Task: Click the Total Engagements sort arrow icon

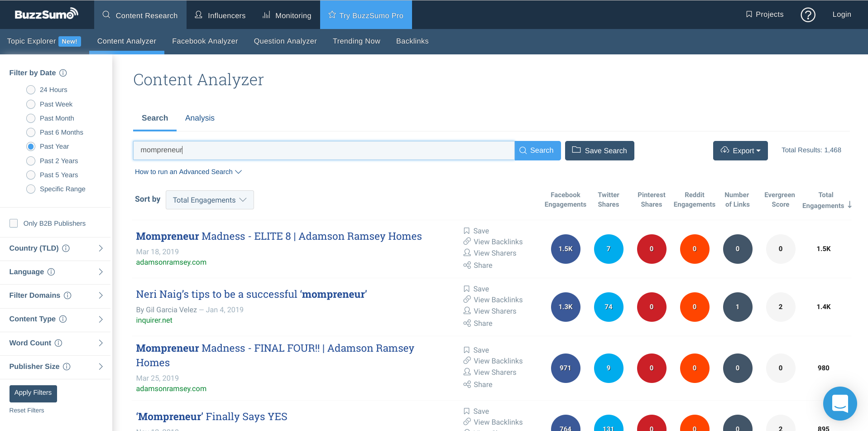Action: 850,205
